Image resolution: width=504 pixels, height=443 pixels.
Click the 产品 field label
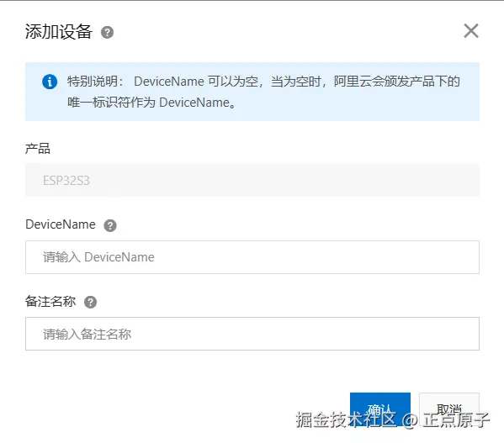point(38,149)
